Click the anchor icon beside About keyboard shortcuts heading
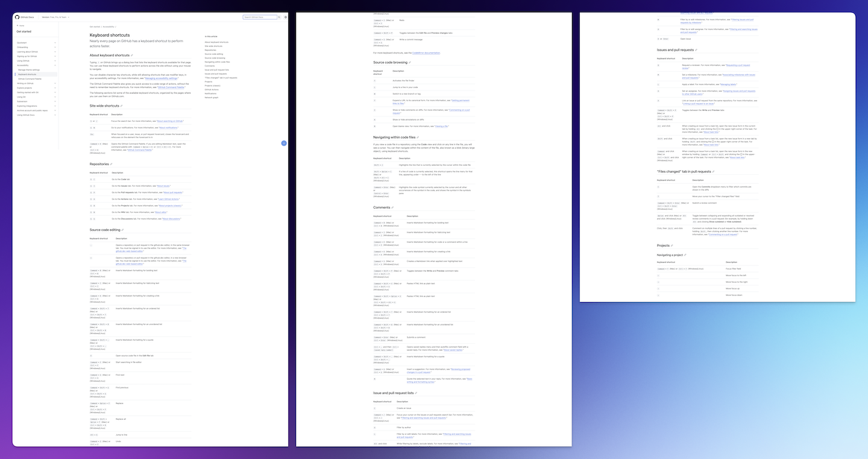Viewport: 868px width, 459px height. (132, 55)
